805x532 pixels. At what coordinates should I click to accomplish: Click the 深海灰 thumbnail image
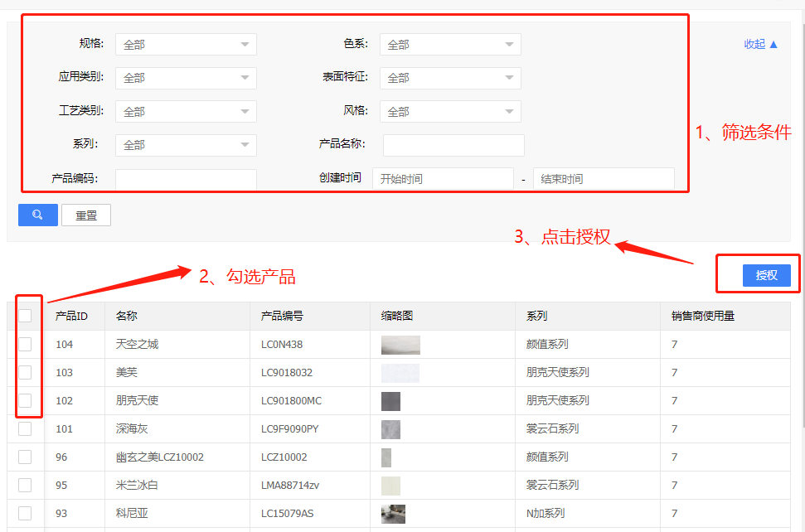pos(390,429)
